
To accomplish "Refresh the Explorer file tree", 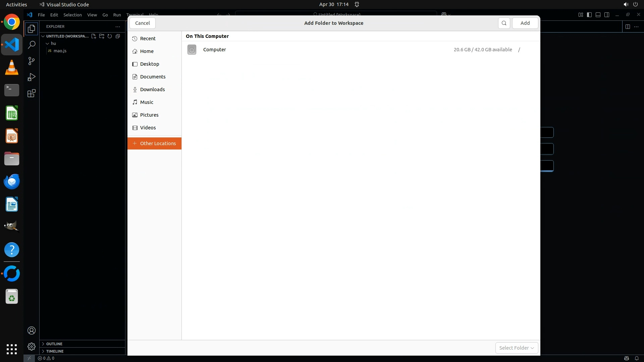I will coord(110,36).
